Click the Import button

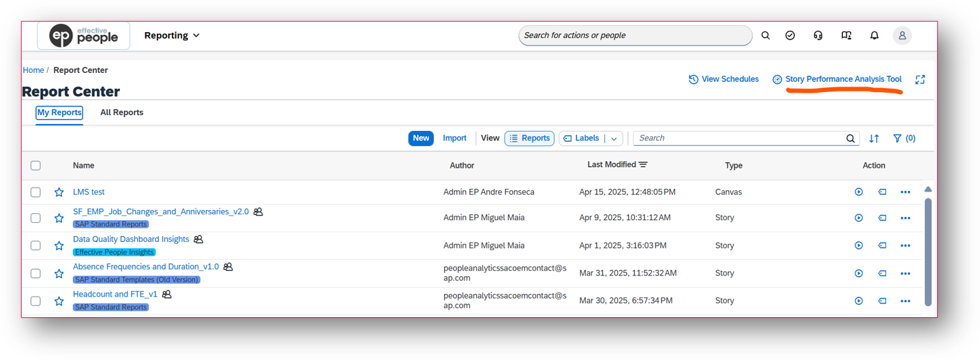[x=454, y=138]
